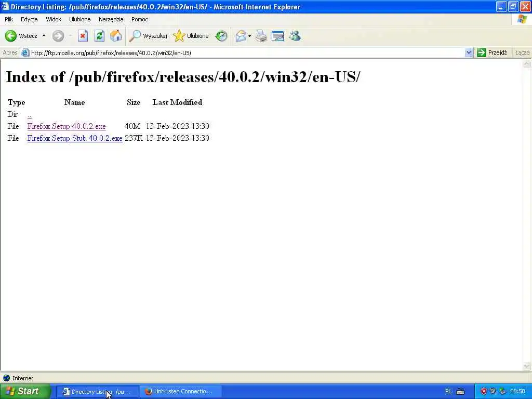Go to home page icon
532x399 pixels.
pyautogui.click(x=116, y=36)
